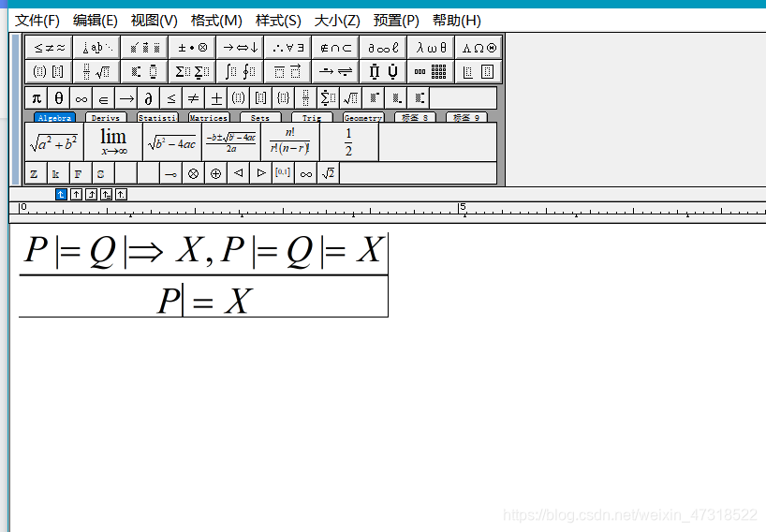Select the center-aligned tab stop
Screen dimensions: 766x532
pyautogui.click(x=76, y=195)
